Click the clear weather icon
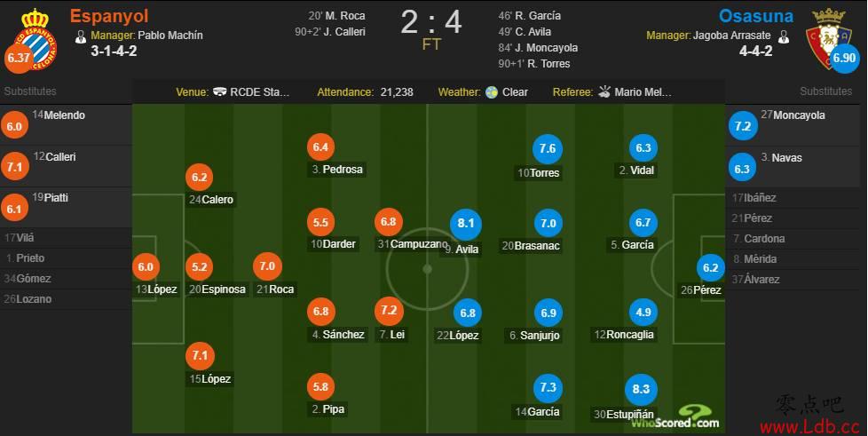This screenshot has width=868, height=436. 492,92
